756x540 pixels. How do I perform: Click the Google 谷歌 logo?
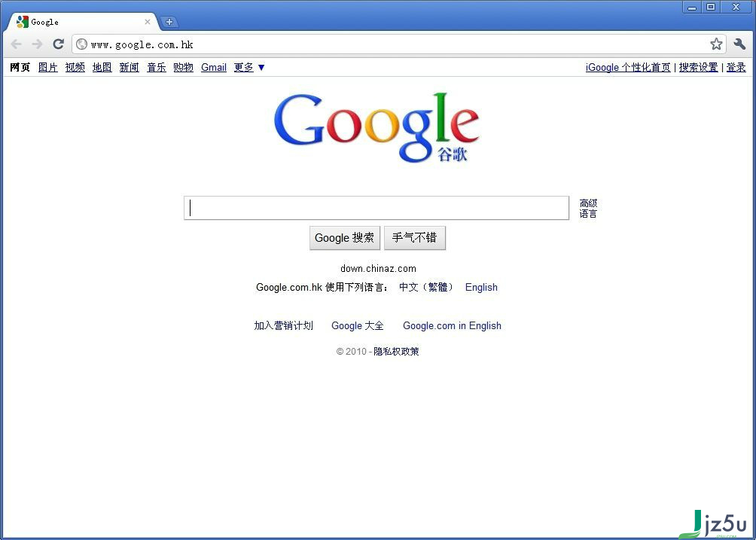coord(376,128)
